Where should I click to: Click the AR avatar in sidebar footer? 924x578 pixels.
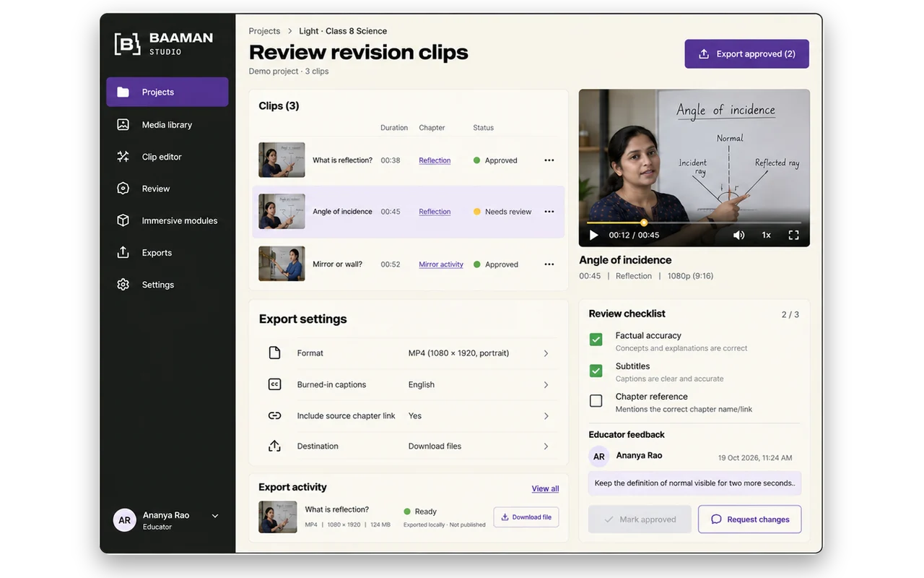pyautogui.click(x=124, y=520)
